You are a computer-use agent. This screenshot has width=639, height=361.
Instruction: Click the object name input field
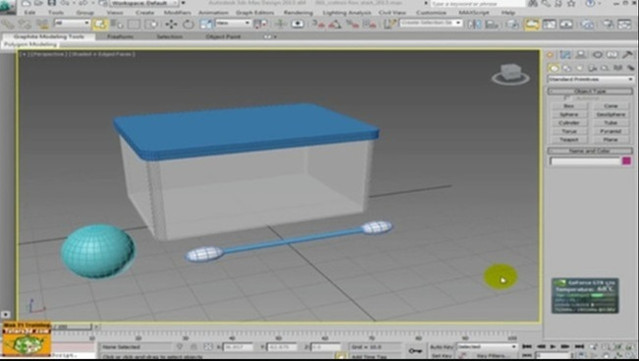pos(585,161)
